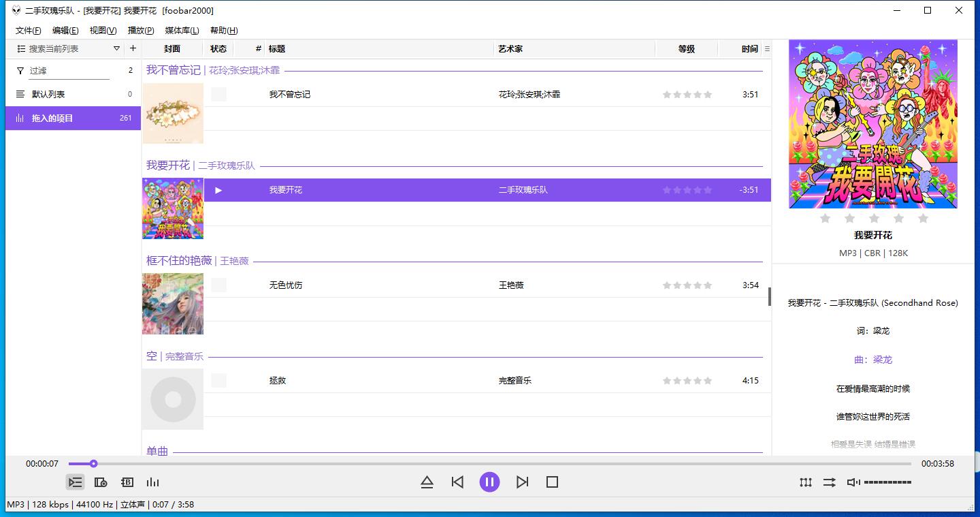The width and height of the screenshot is (980, 517).
Task: Sort by the 艺术家 column header
Action: pos(574,49)
